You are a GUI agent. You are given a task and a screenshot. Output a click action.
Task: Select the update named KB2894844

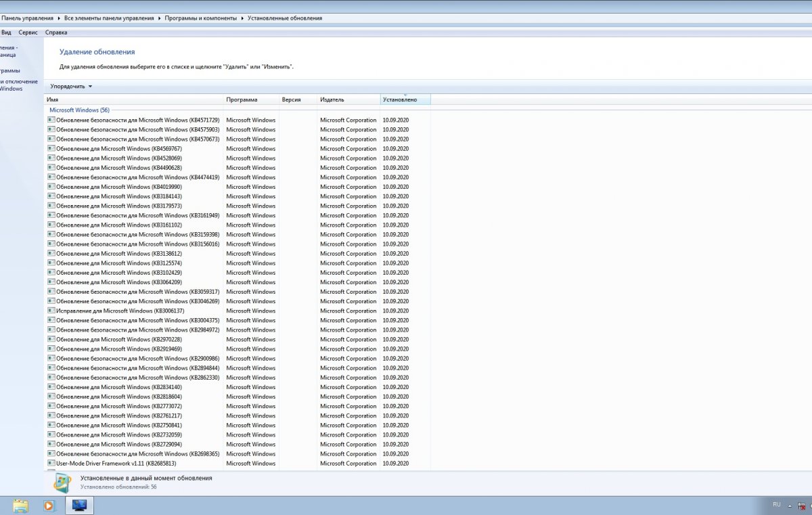click(x=137, y=368)
